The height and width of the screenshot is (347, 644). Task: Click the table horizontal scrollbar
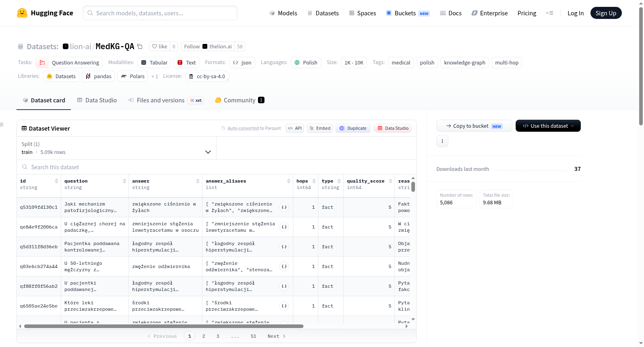[x=164, y=326]
